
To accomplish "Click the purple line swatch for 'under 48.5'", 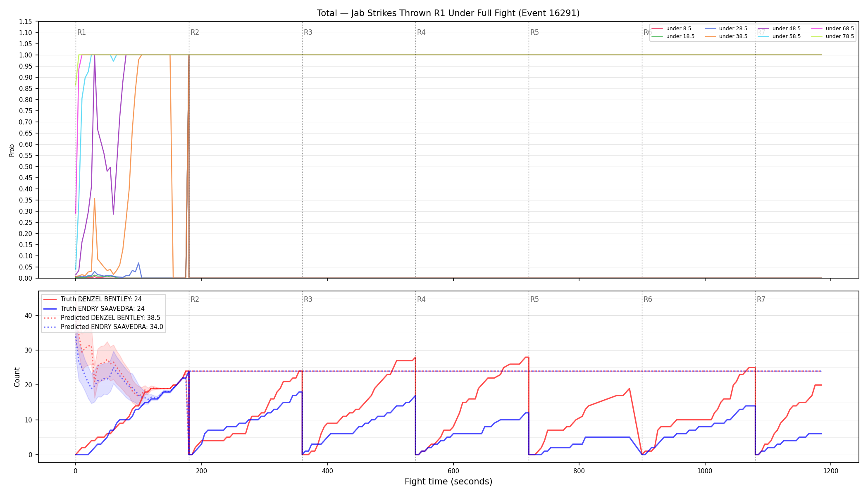I will 763,29.
